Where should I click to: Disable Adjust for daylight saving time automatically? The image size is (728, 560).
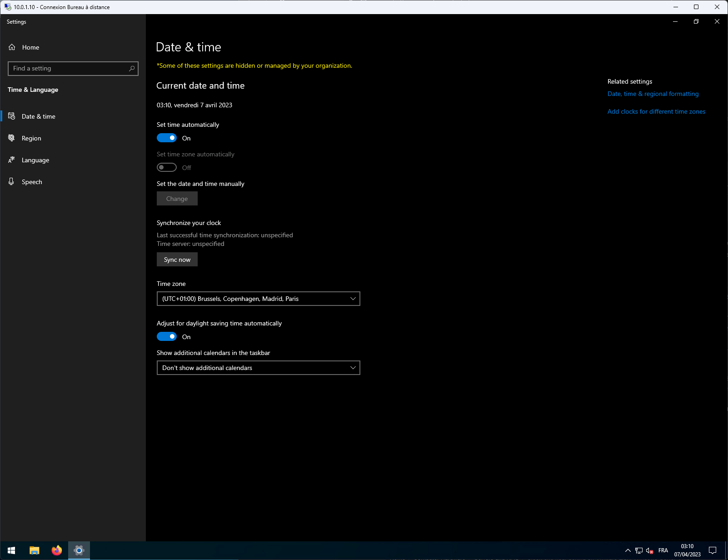click(x=166, y=336)
